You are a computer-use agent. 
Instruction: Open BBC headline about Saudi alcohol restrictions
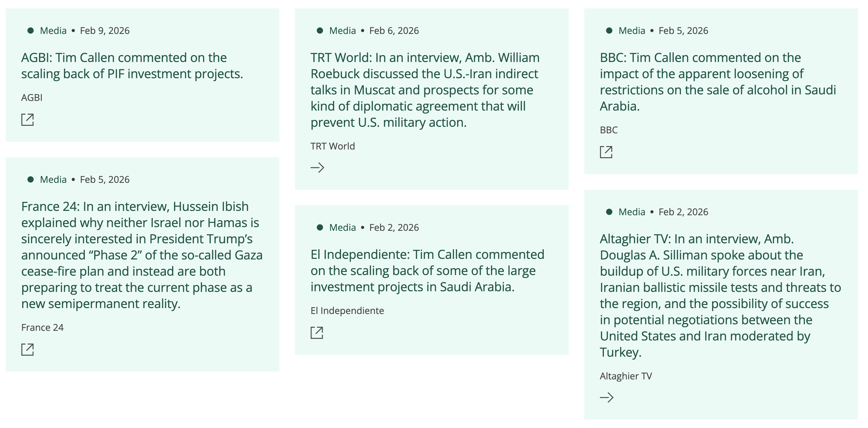[718, 82]
